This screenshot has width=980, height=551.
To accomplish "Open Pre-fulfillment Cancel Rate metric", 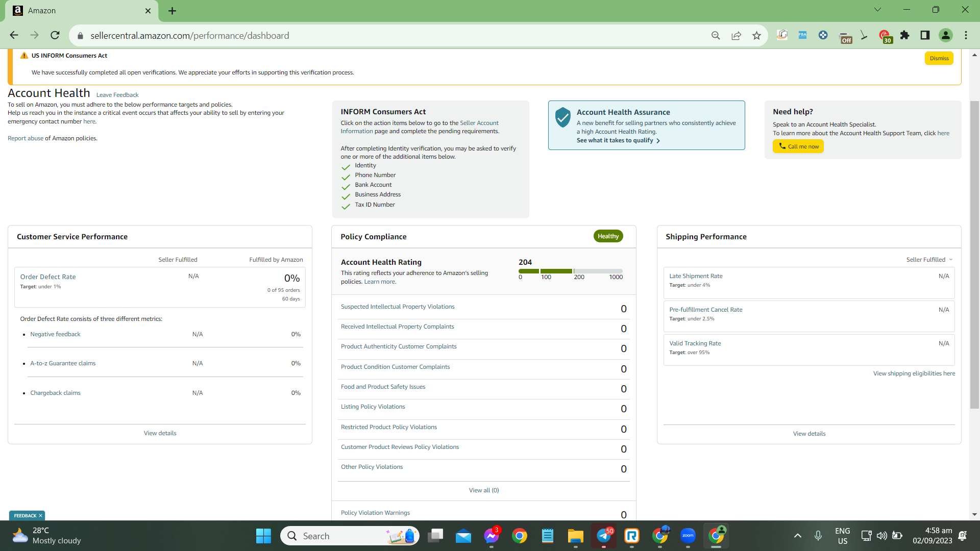I will point(706,310).
